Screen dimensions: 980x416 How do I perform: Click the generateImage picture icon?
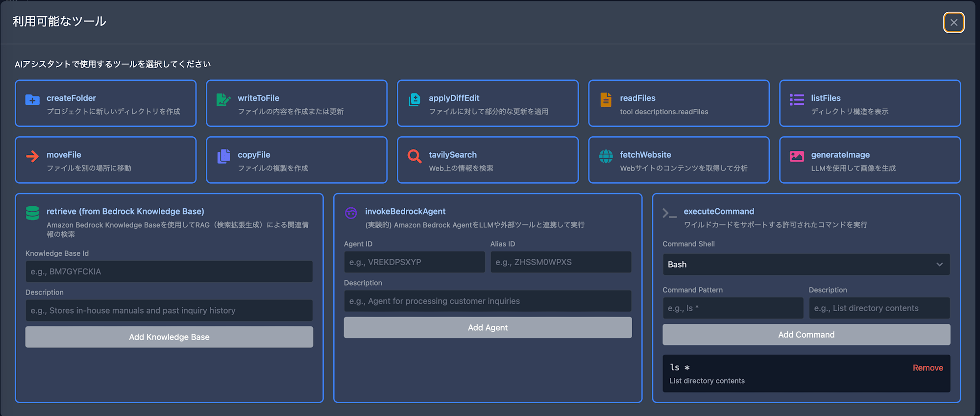click(x=797, y=156)
